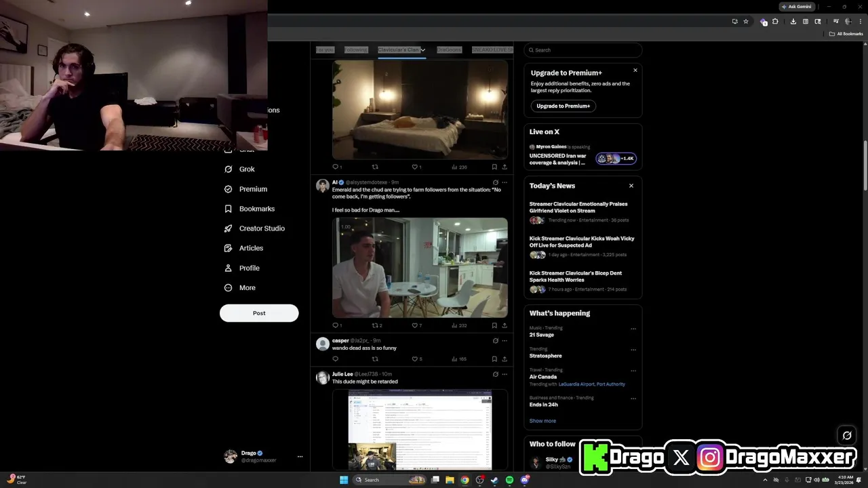Open more options for 21 Savage trend
The height and width of the screenshot is (488, 868).
click(x=633, y=329)
